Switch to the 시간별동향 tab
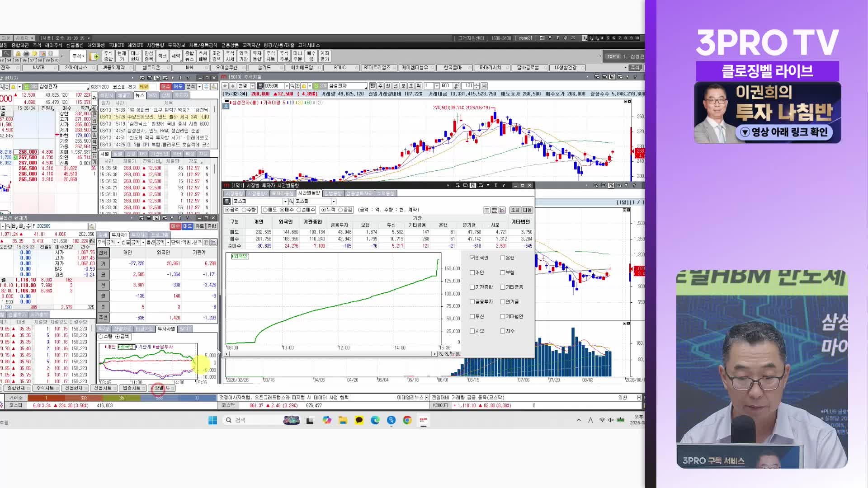The image size is (868, 488). click(x=309, y=193)
